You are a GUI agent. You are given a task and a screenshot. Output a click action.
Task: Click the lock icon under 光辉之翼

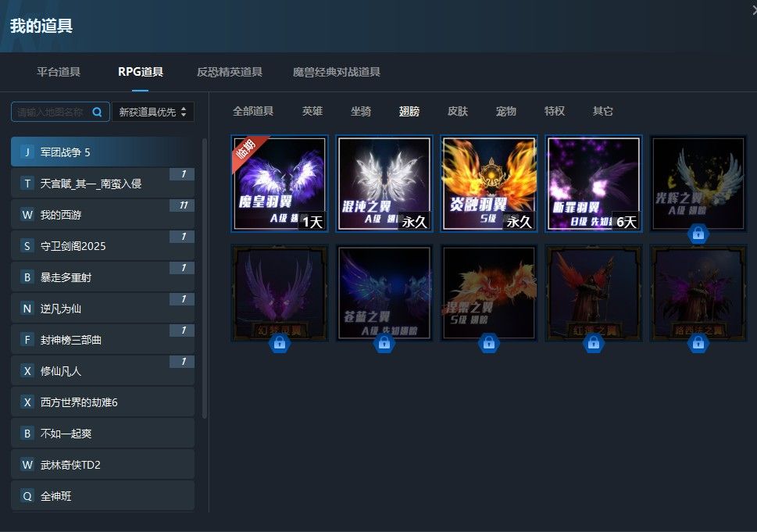[x=698, y=234]
